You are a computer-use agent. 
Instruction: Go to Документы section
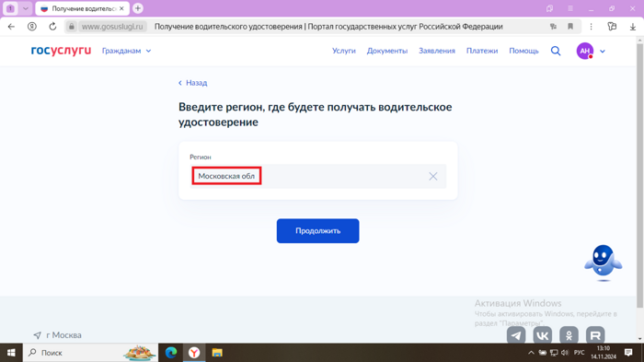coord(387,51)
